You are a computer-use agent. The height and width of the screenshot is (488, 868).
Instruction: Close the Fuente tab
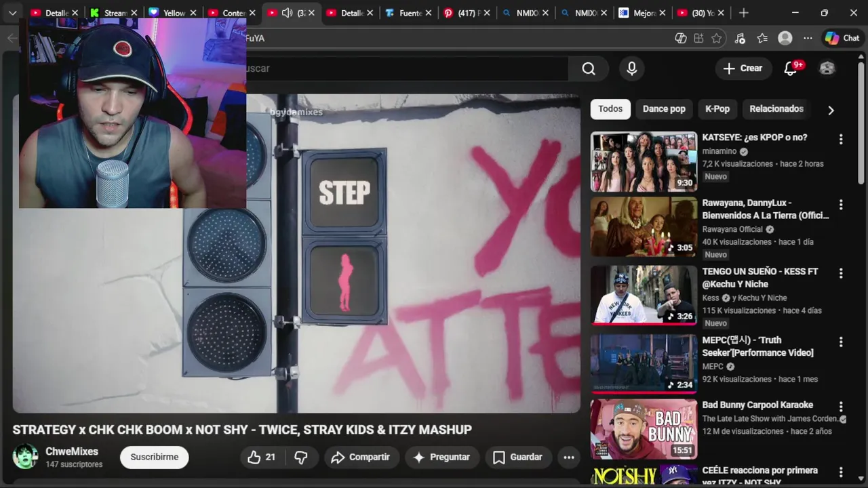coord(429,13)
